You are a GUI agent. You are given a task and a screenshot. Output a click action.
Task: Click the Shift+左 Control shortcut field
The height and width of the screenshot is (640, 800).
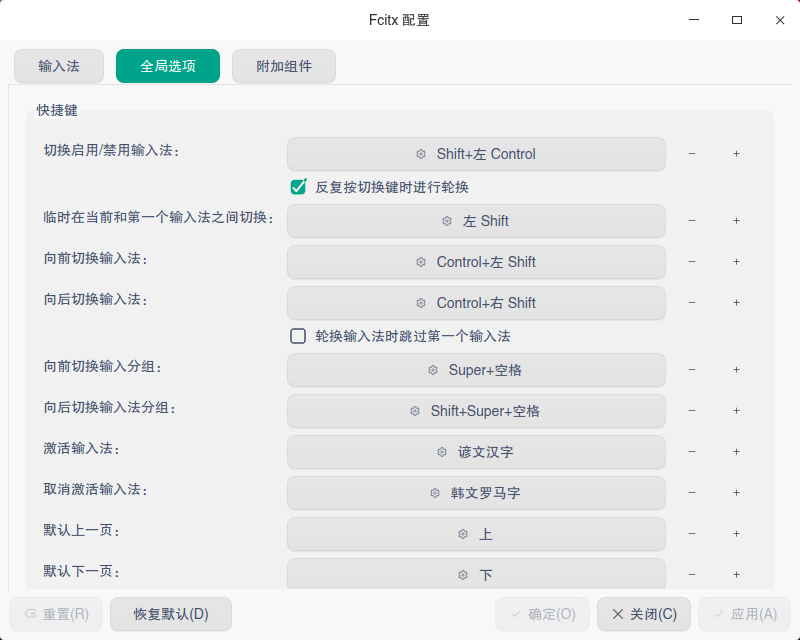[476, 154]
